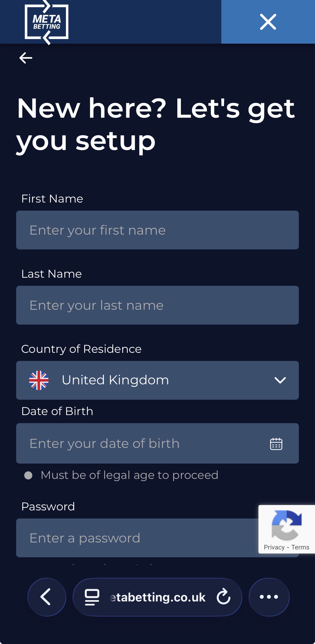Image resolution: width=315 pixels, height=644 pixels.
Task: Select the last name input box
Action: tap(157, 305)
